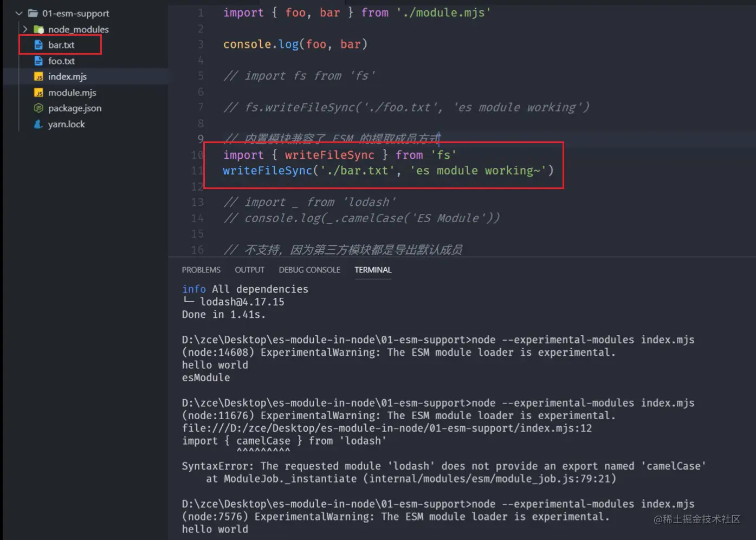Click the text file icon beside foo.txt
Viewport: 756px width, 540px height.
[38, 61]
